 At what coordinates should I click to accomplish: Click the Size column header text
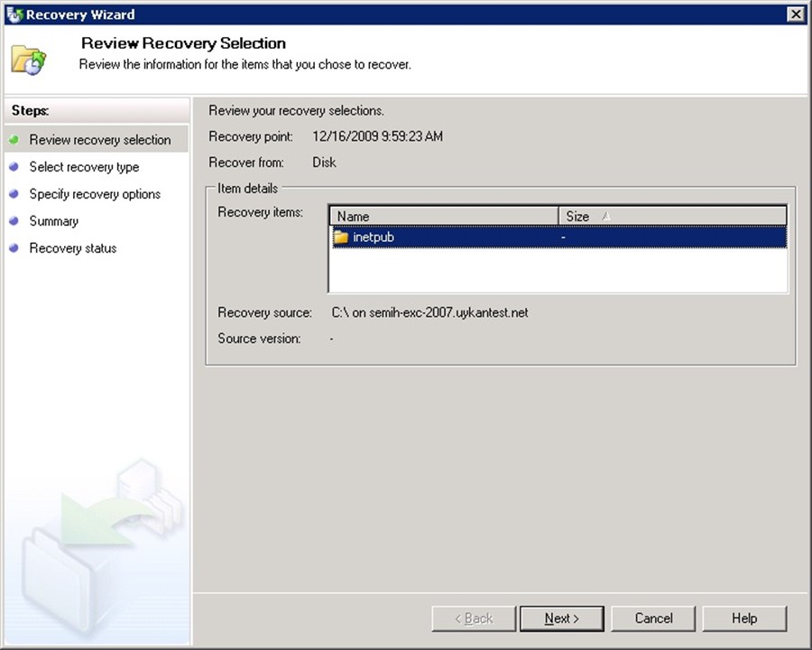tap(577, 217)
